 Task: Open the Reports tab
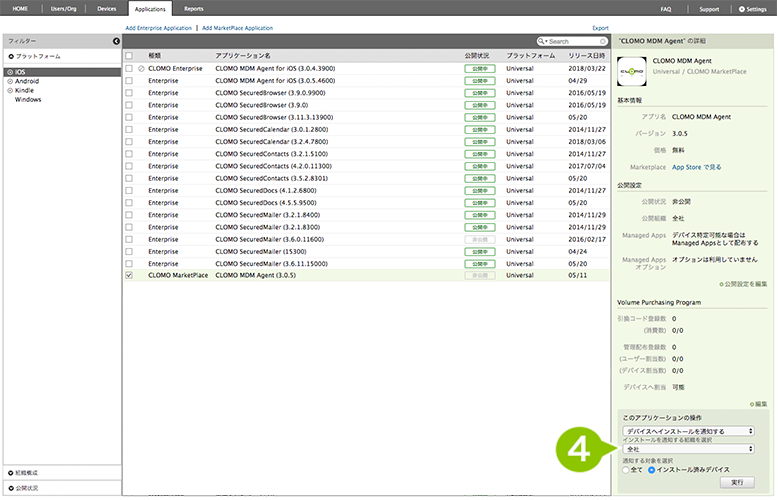pyautogui.click(x=194, y=9)
